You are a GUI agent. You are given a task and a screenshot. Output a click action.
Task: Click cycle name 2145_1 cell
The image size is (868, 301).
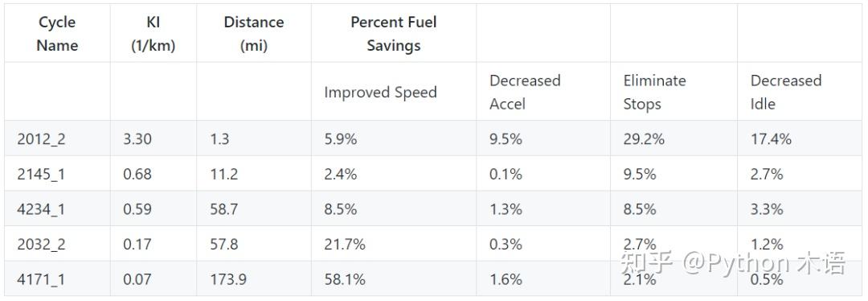[57, 174]
